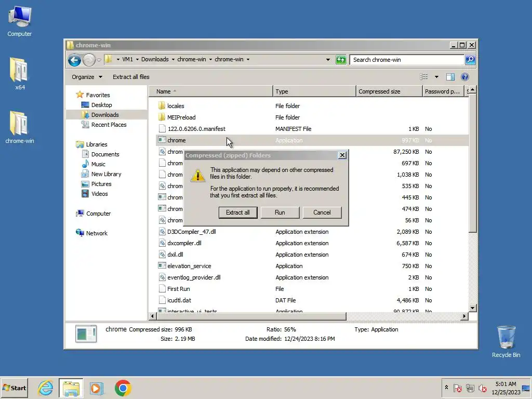Select the icudtl.dat file
The image size is (532, 399).
point(179,300)
